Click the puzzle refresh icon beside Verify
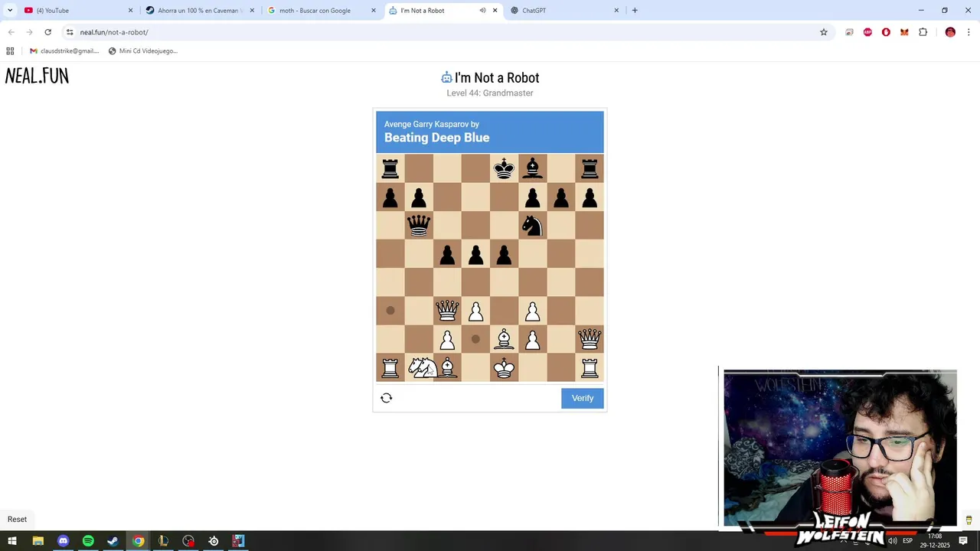 [387, 398]
